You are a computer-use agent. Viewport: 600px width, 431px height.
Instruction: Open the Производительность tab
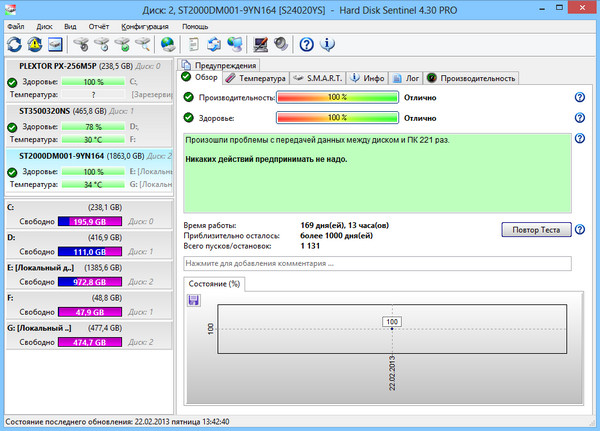(x=462, y=77)
